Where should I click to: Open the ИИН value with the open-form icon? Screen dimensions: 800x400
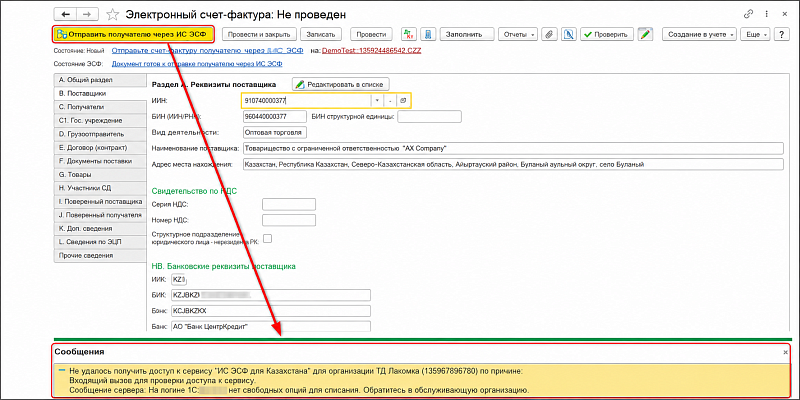coord(402,101)
